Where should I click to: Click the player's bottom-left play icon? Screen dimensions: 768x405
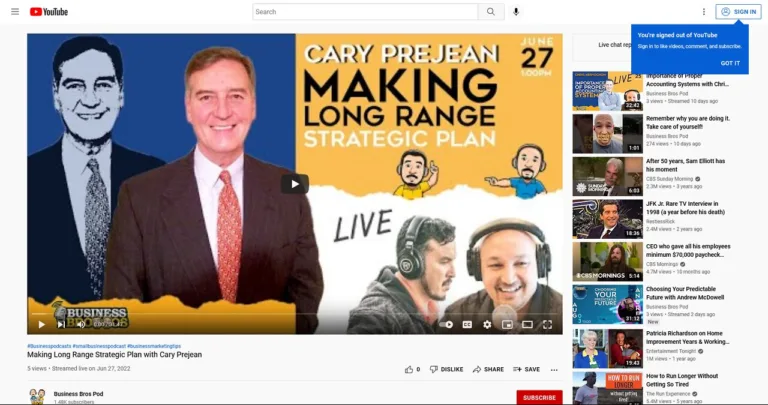(x=42, y=324)
